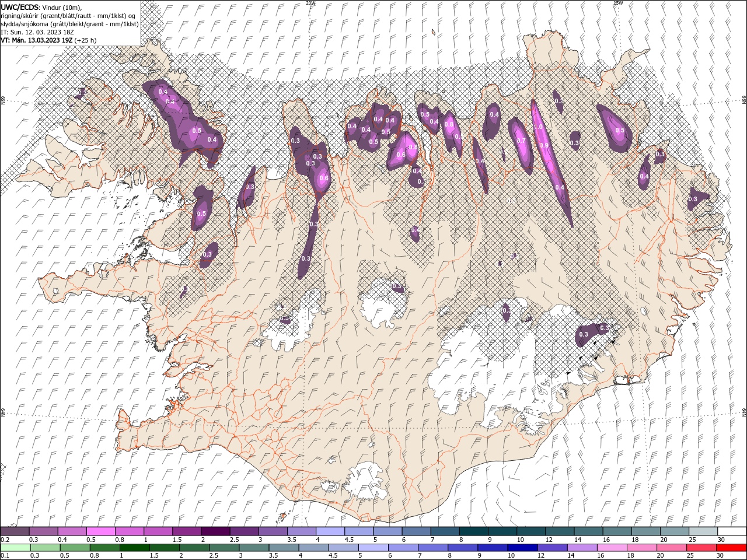Image resolution: width=747 pixels, height=560 pixels.
Task: Click the deep blue 10–12 rain legend swatch
Action: (x=522, y=548)
